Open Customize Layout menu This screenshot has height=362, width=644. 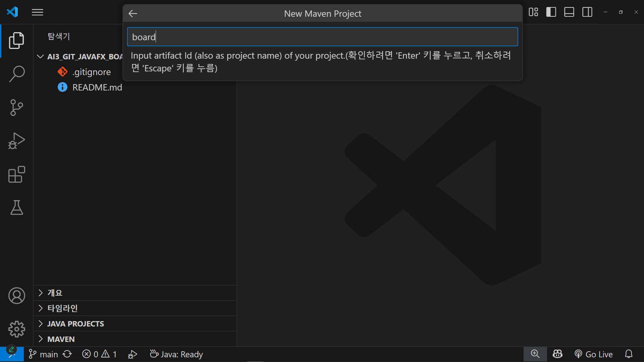point(533,12)
